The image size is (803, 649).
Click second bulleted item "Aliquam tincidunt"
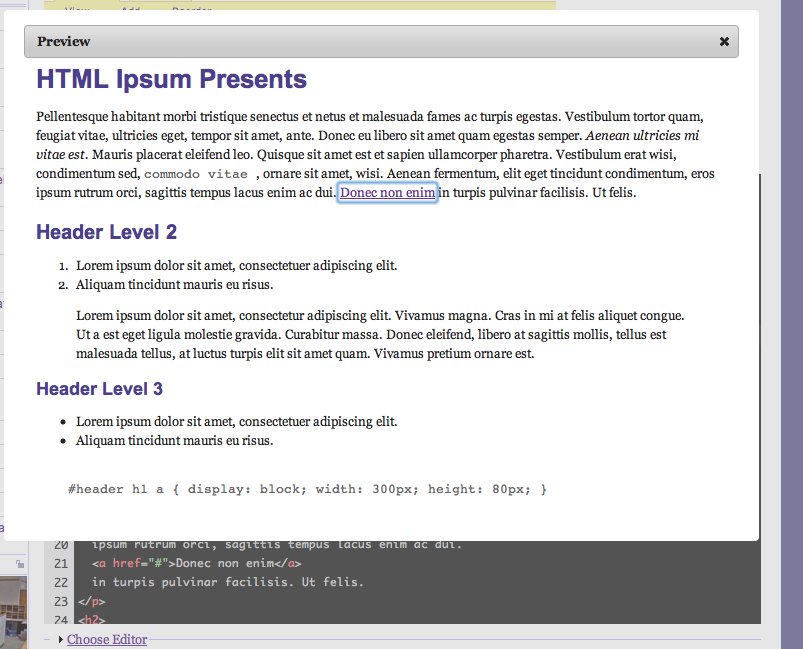point(174,441)
